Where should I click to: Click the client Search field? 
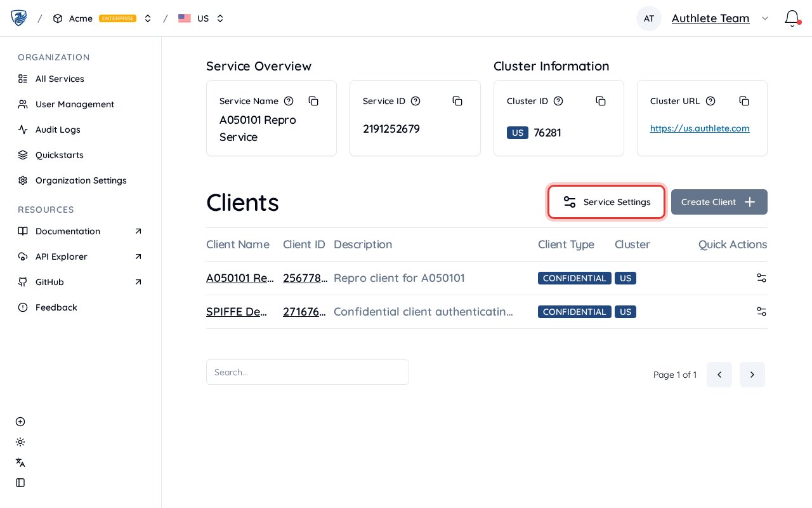[308, 372]
